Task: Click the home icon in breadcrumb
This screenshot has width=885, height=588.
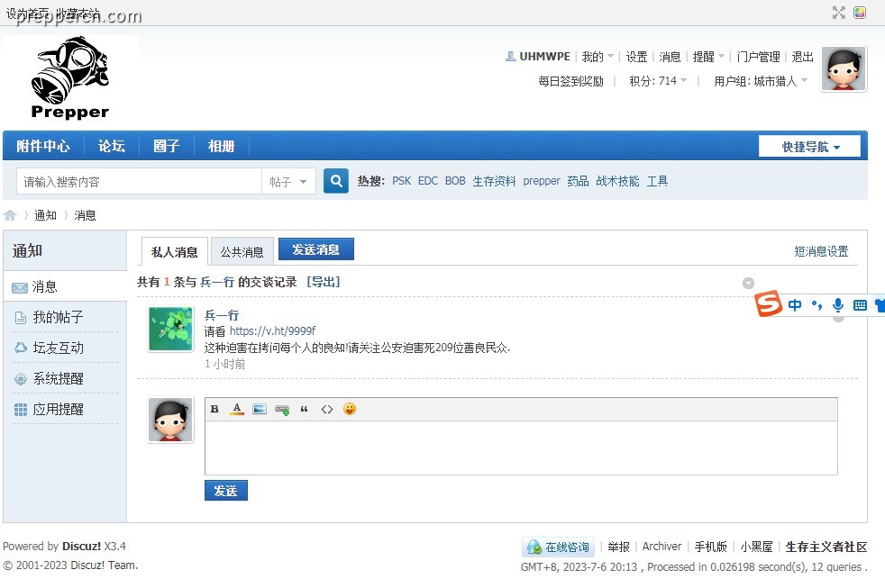Action: tap(10, 215)
